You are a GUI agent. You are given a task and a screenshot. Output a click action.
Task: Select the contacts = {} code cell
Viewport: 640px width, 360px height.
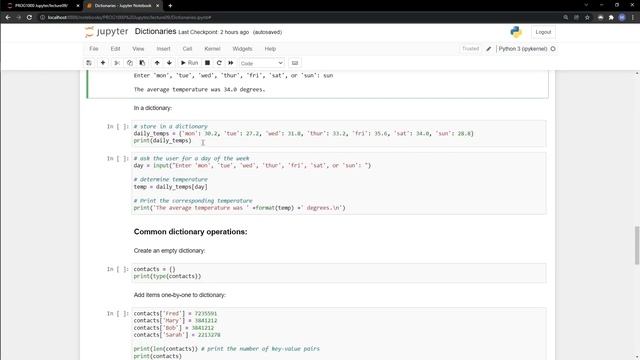point(338,273)
